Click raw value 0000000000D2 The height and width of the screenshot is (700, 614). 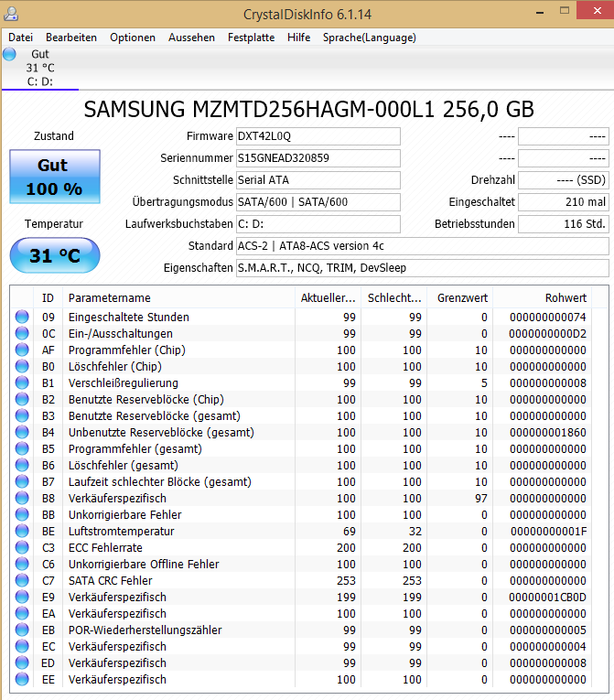point(547,333)
